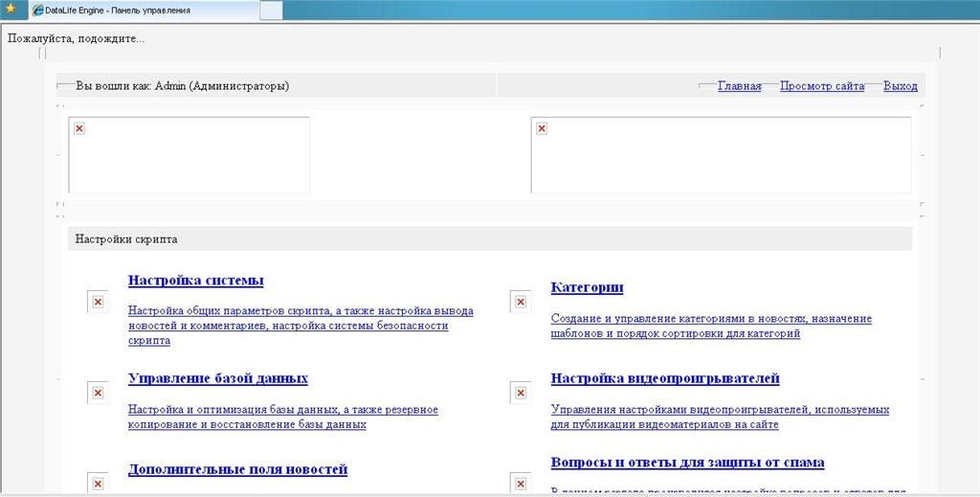Screen dimensions: 980x497
Task: Open a new blank browser tab
Action: pyautogui.click(x=271, y=10)
